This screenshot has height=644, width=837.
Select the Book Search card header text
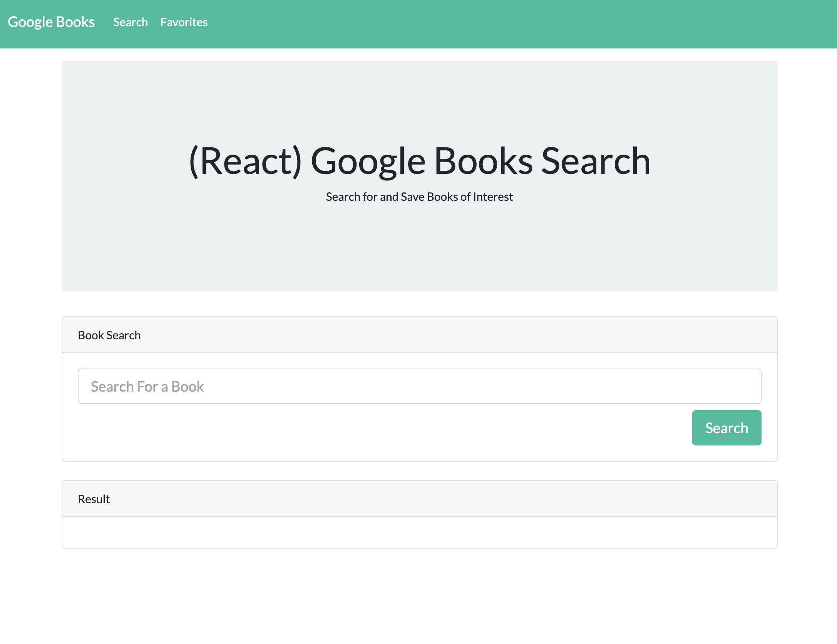click(x=109, y=335)
